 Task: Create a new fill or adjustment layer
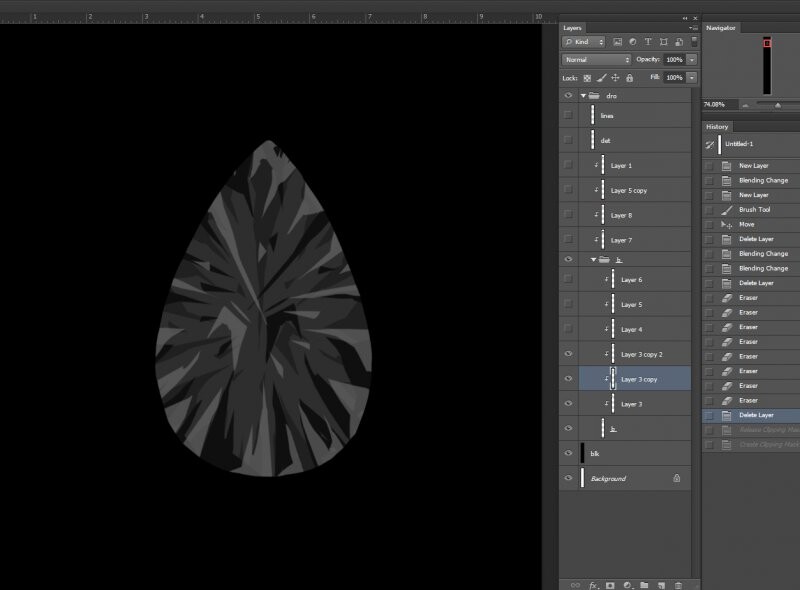[627, 584]
